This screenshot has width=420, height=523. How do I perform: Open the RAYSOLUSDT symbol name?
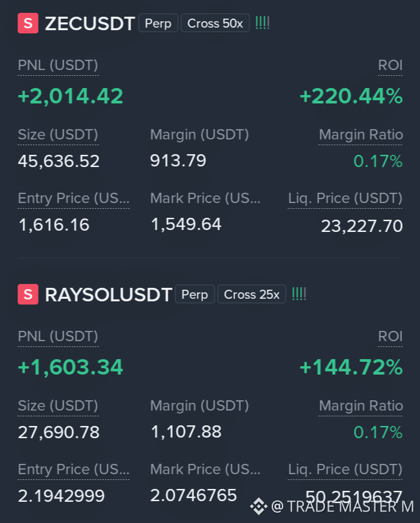pos(109,295)
